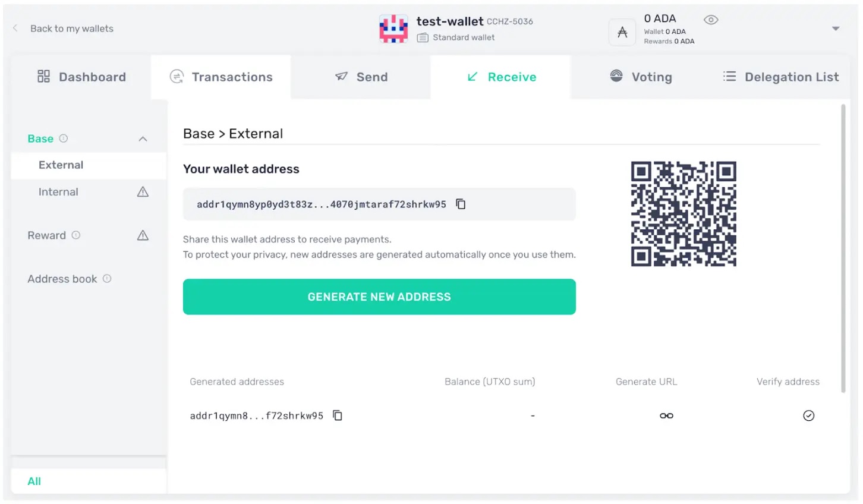Collapse the Base section using its chevron
863x504 pixels.
pyautogui.click(x=143, y=138)
